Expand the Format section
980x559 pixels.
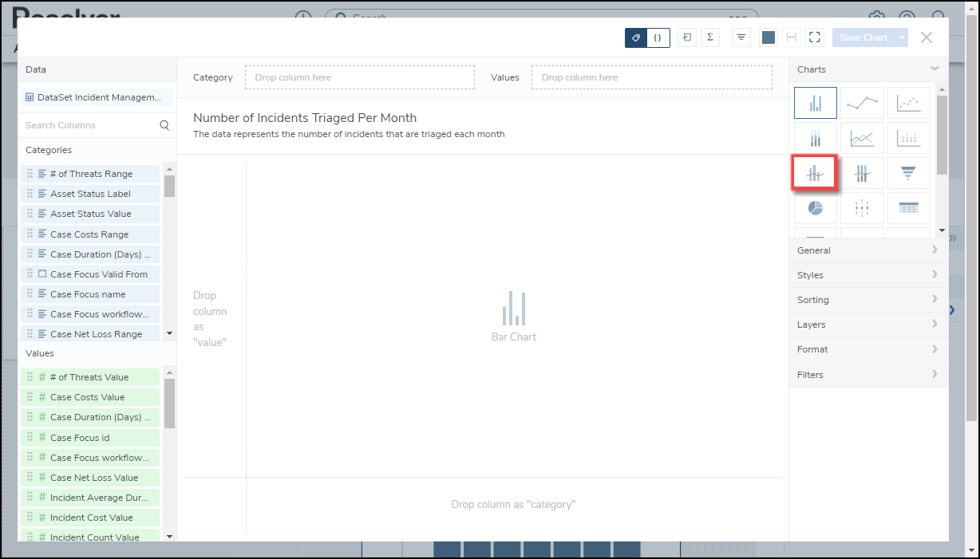pyautogui.click(x=868, y=349)
